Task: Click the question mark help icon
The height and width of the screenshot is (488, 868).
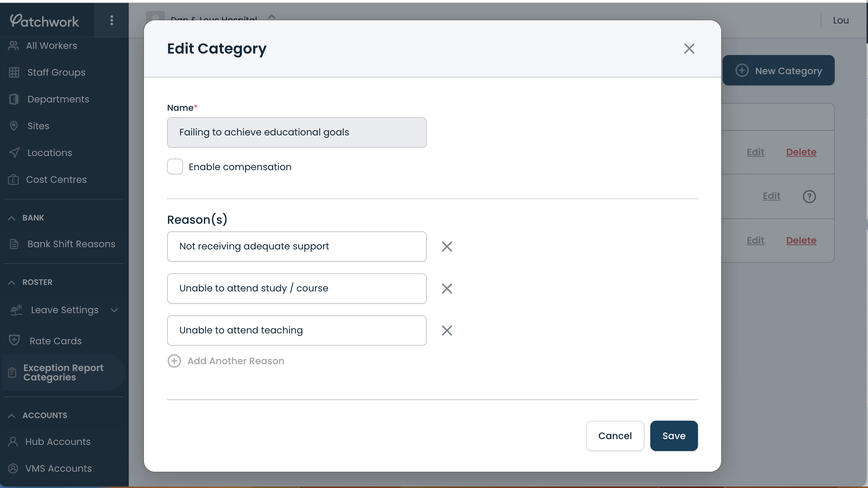Action: click(x=809, y=196)
